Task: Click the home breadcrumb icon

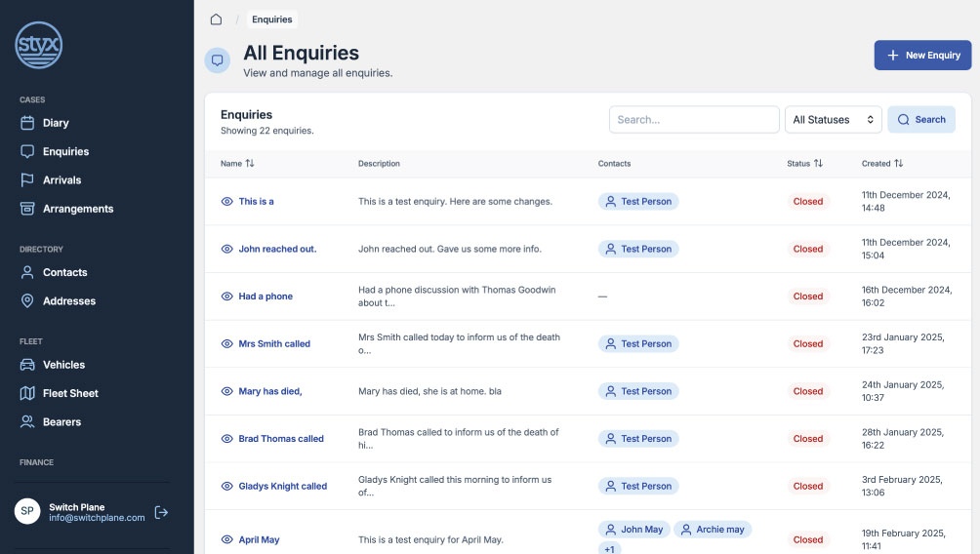Action: [x=216, y=20]
